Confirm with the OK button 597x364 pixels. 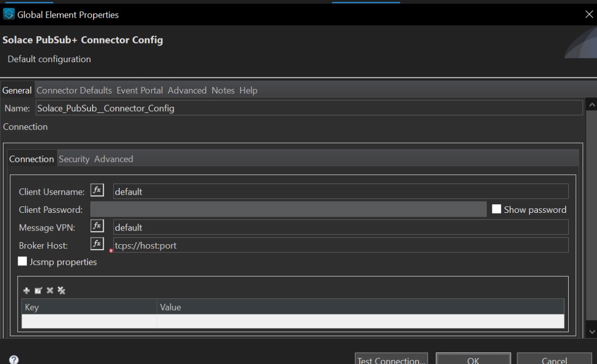coord(473,358)
